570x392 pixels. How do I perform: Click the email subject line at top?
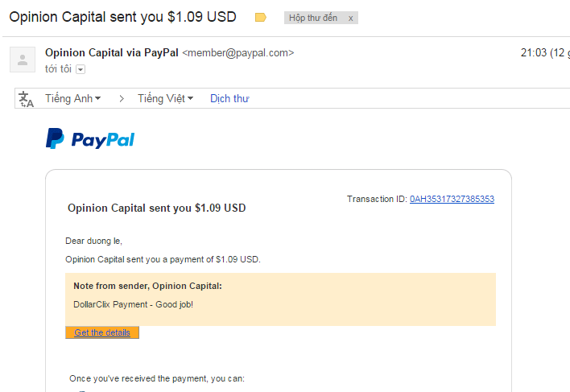pos(122,17)
